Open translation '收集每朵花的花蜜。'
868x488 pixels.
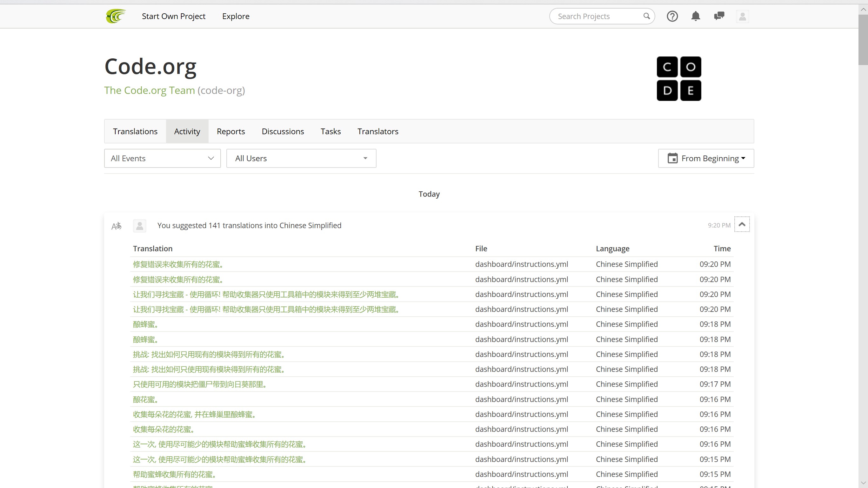(x=164, y=429)
